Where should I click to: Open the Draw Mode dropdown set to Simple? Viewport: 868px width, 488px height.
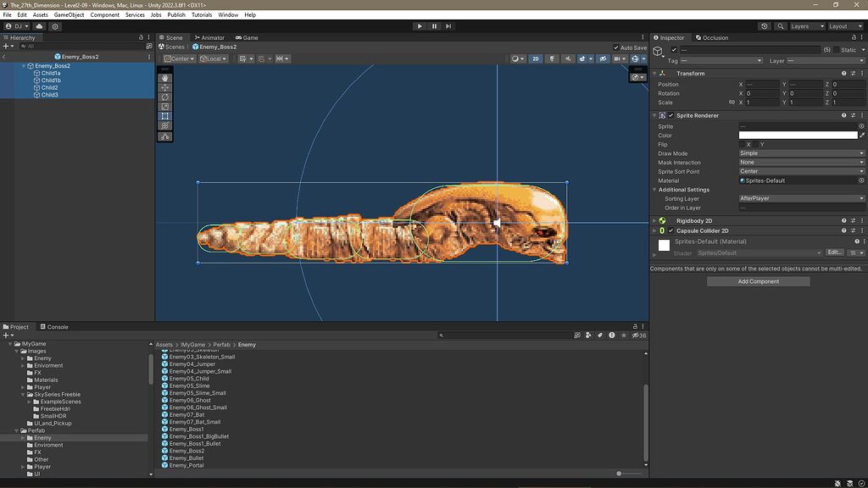pos(801,153)
